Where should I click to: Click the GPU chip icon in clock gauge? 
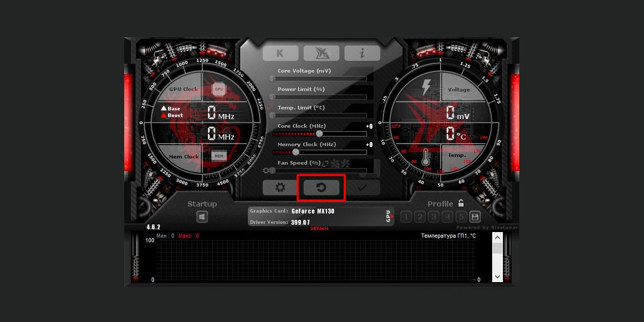click(219, 89)
